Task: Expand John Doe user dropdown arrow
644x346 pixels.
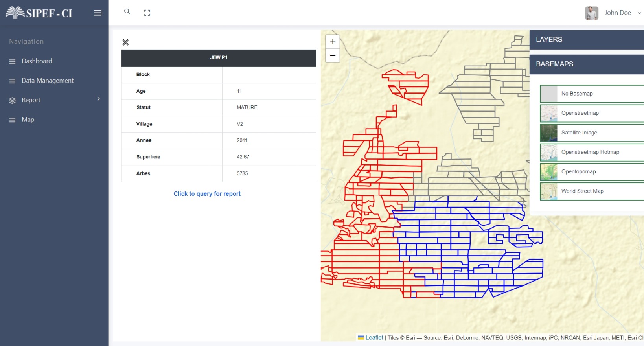Action: point(640,13)
